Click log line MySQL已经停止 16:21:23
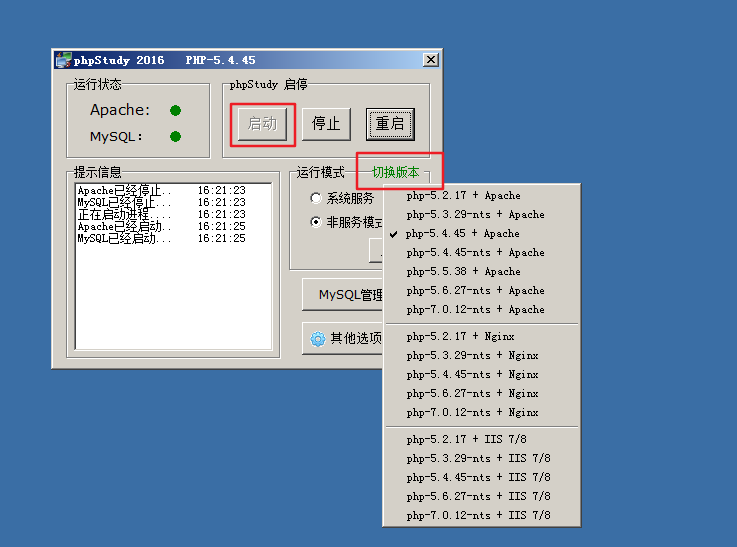 click(x=162, y=203)
